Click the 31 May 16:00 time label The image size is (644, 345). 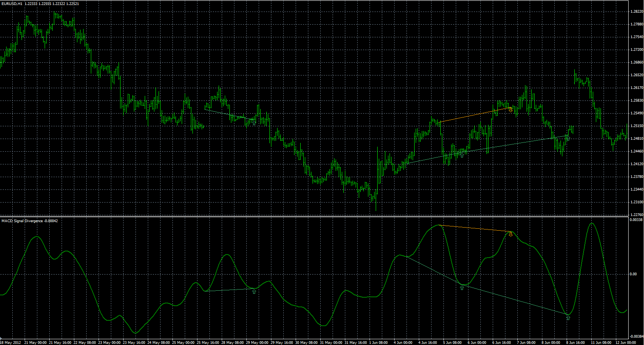click(x=356, y=342)
